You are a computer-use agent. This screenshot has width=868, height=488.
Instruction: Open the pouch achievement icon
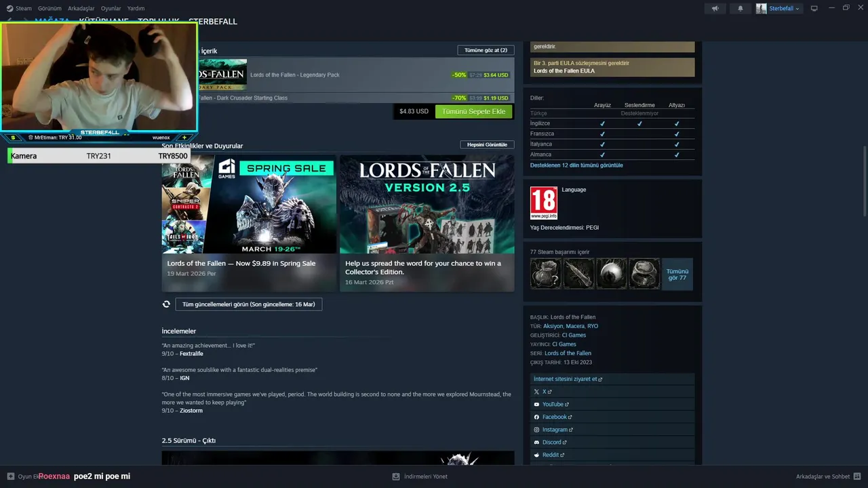pos(546,274)
